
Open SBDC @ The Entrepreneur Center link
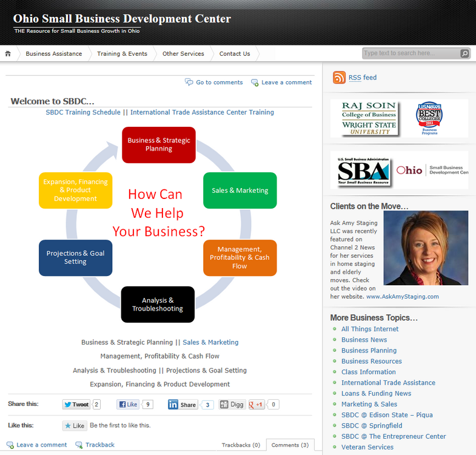394,436
